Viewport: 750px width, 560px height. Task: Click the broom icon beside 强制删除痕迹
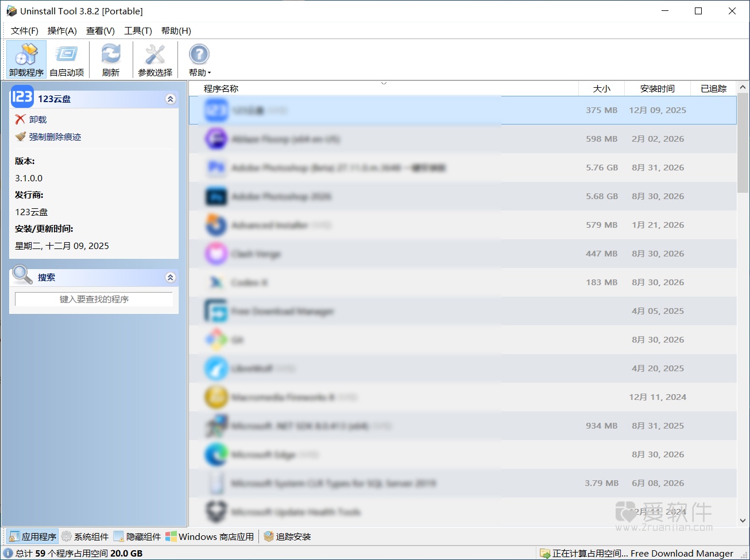point(21,137)
